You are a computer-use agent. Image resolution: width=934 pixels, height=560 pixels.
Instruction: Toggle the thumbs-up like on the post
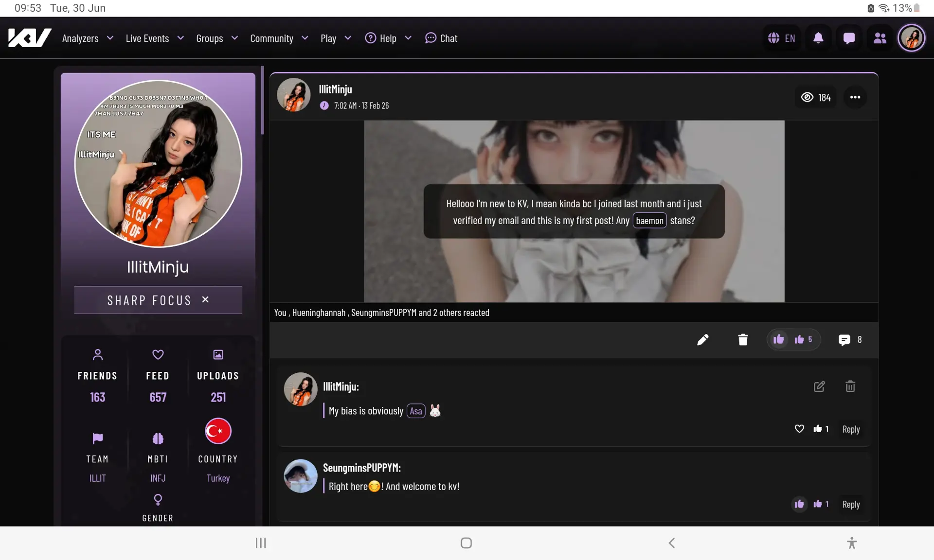778,339
